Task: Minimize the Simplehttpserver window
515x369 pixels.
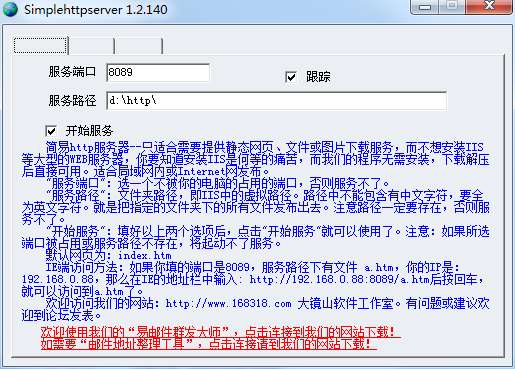Action: pyautogui.click(x=425, y=7)
